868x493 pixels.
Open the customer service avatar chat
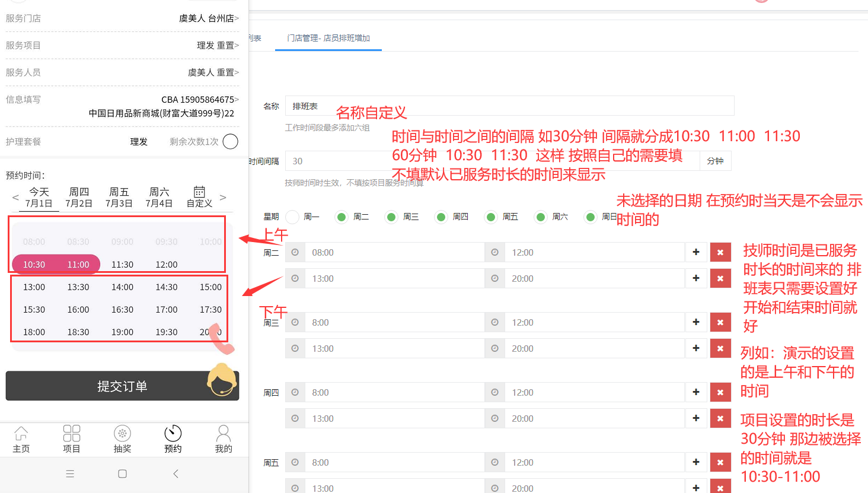pyautogui.click(x=222, y=380)
